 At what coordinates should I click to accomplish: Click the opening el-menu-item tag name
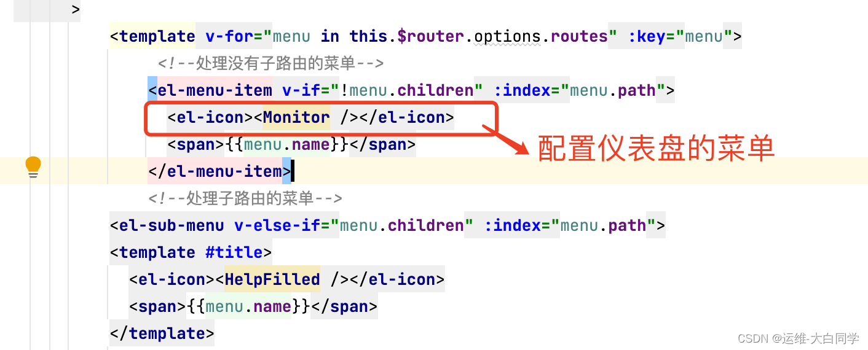tap(215, 90)
